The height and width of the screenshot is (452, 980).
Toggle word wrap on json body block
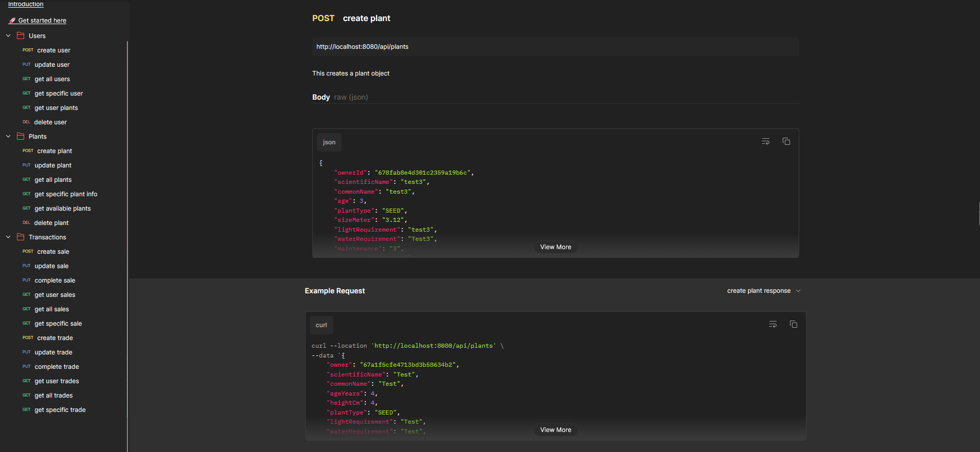[765, 141]
